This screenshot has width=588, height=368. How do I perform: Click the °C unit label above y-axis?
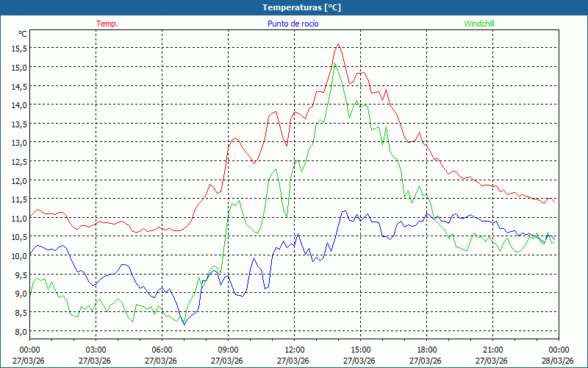point(22,34)
